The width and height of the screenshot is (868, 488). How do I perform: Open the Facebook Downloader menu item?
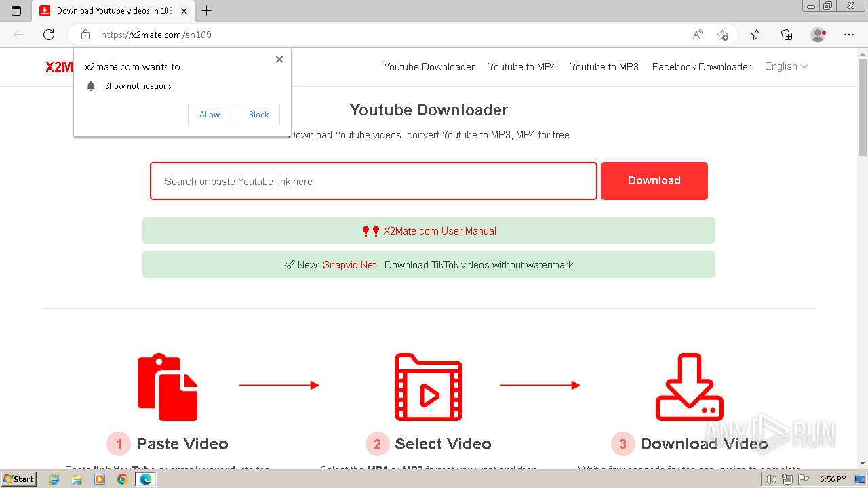[x=702, y=67]
